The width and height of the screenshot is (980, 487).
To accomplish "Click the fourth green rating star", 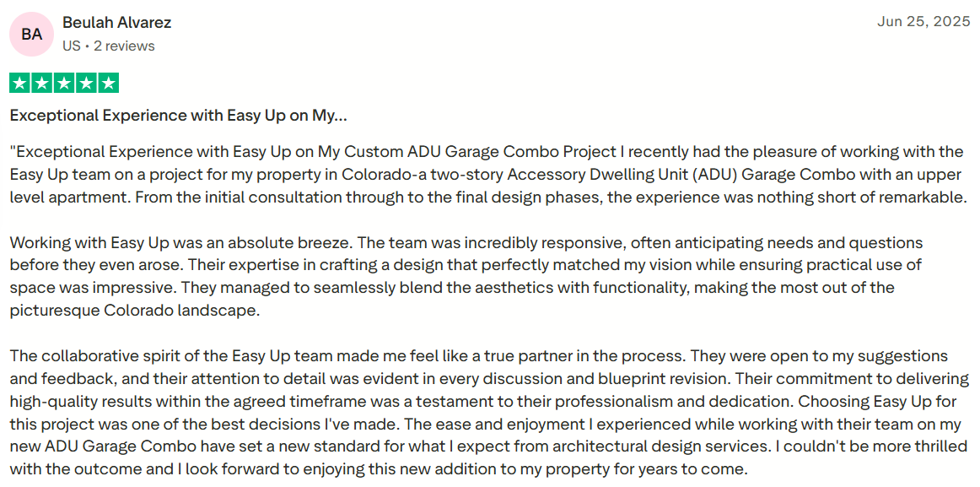I will tap(86, 83).
